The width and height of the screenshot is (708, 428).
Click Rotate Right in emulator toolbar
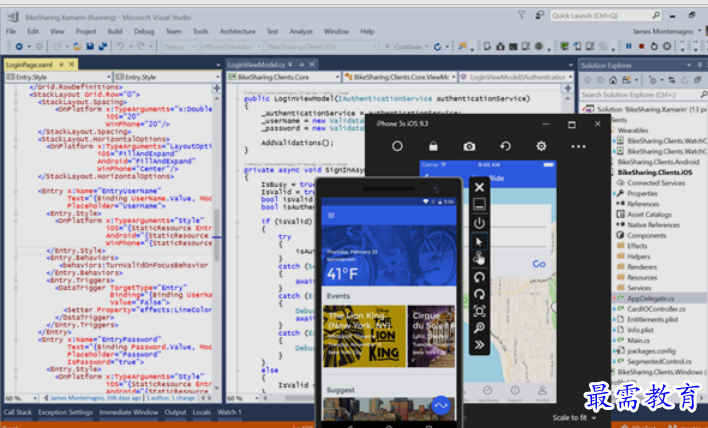(479, 294)
